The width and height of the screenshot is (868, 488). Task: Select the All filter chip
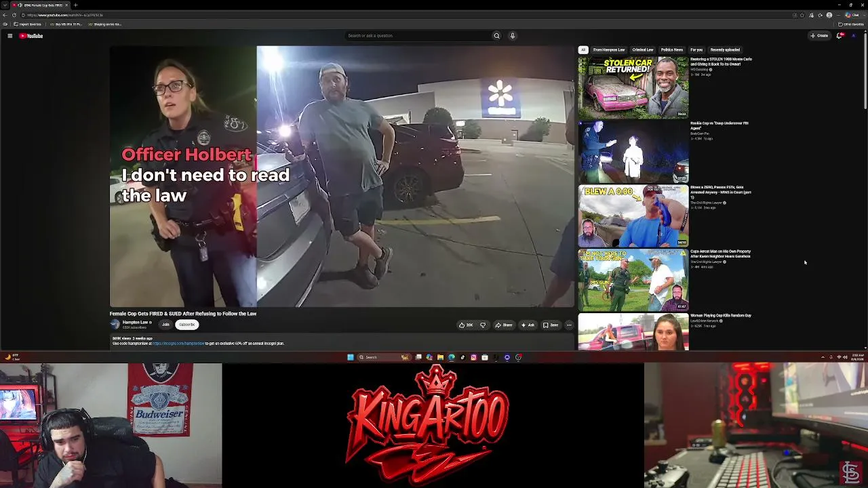click(x=583, y=49)
